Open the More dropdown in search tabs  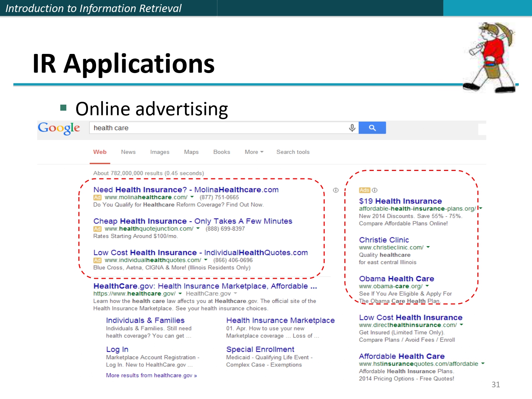[x=254, y=152]
